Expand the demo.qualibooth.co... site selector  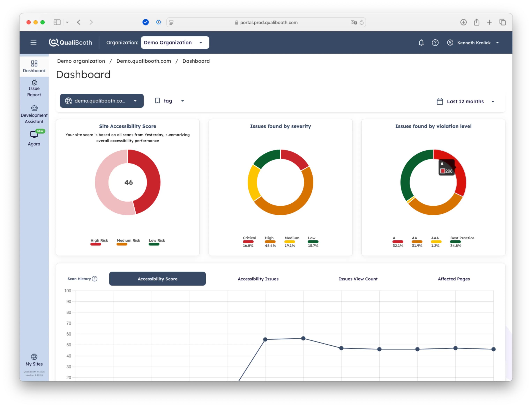pyautogui.click(x=102, y=101)
